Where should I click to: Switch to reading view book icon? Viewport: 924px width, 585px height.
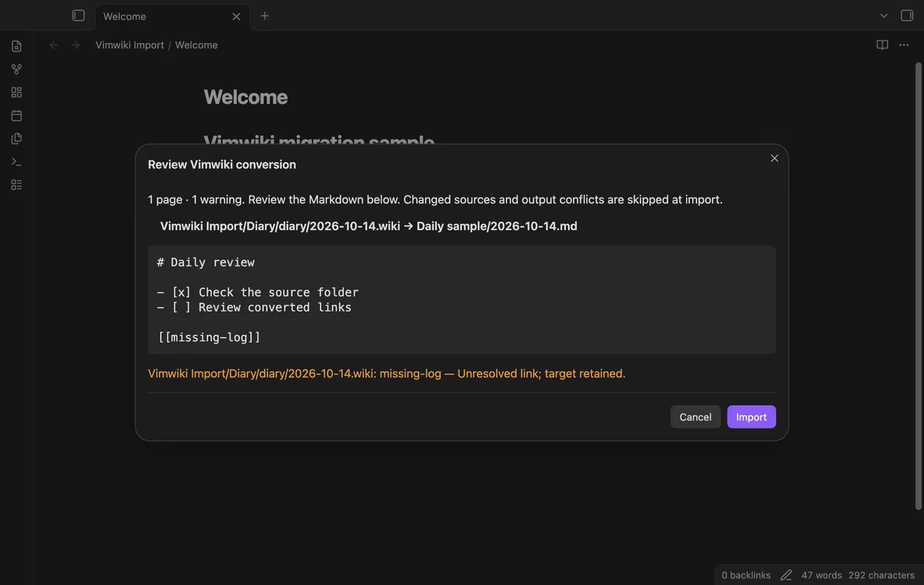tap(882, 45)
